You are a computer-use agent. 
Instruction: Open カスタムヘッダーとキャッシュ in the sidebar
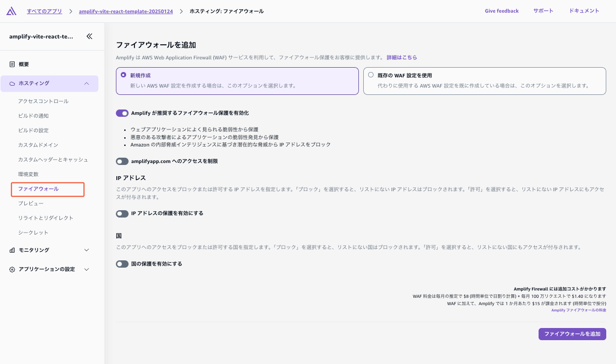(53, 160)
